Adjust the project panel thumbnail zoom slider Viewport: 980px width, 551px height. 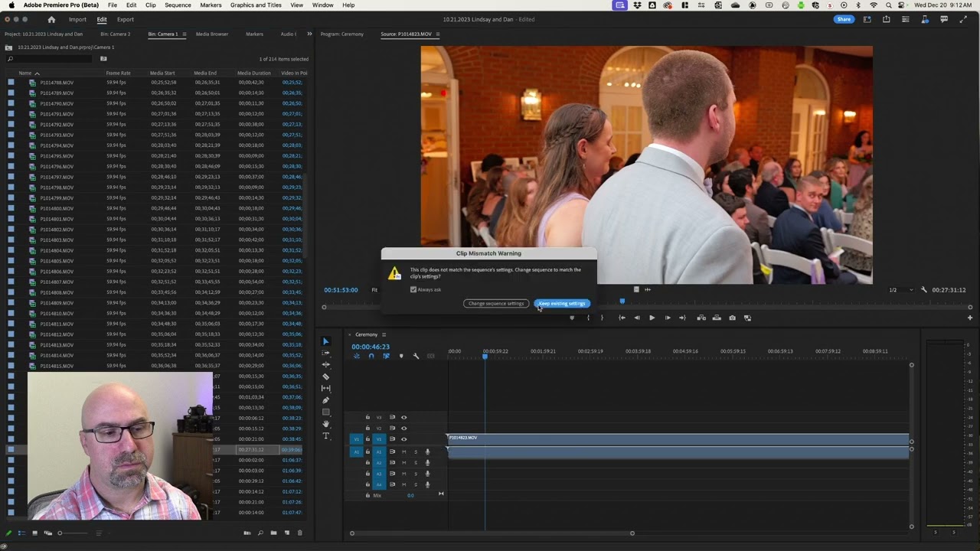[x=60, y=533]
